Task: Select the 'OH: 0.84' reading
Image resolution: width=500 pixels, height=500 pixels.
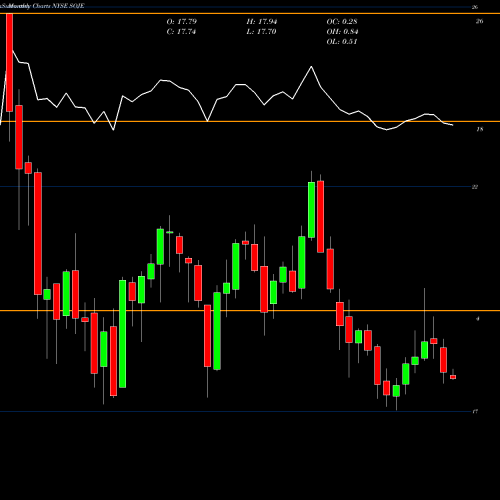Action: click(x=342, y=32)
